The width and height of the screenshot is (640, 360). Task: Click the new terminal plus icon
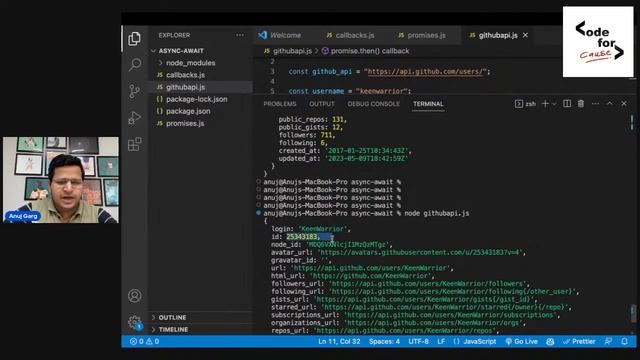(x=545, y=104)
